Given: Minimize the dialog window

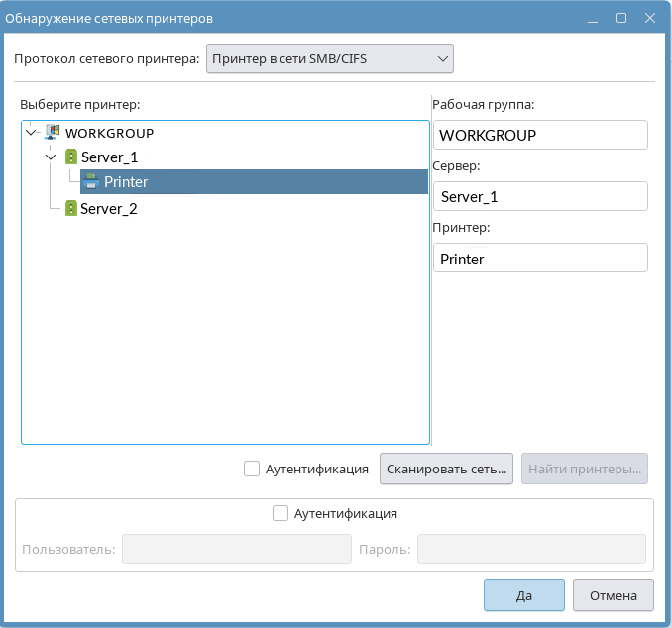Looking at the screenshot, I should click(x=594, y=18).
